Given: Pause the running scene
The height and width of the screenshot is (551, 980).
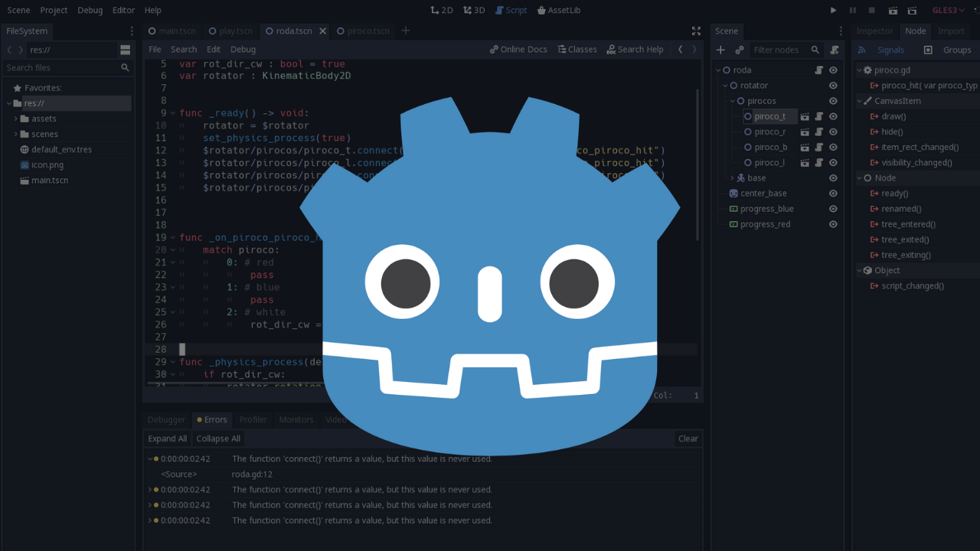Looking at the screenshot, I should (x=853, y=10).
